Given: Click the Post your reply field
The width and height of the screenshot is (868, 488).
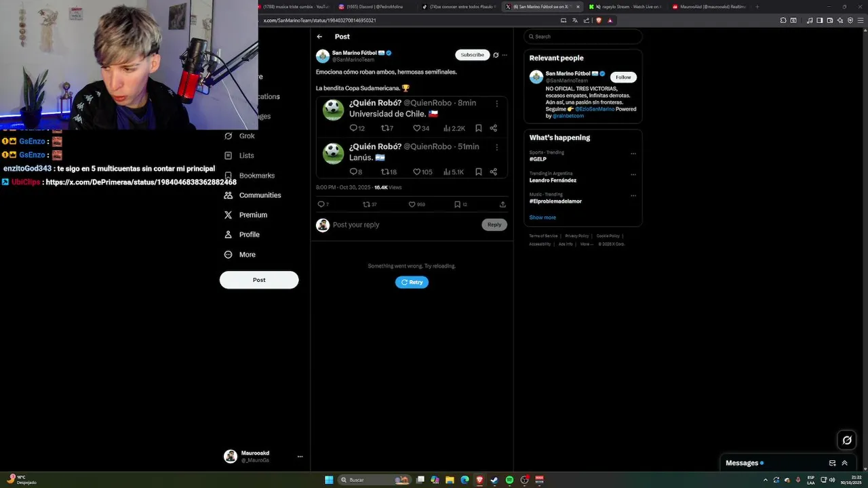Looking at the screenshot, I should click(x=406, y=225).
